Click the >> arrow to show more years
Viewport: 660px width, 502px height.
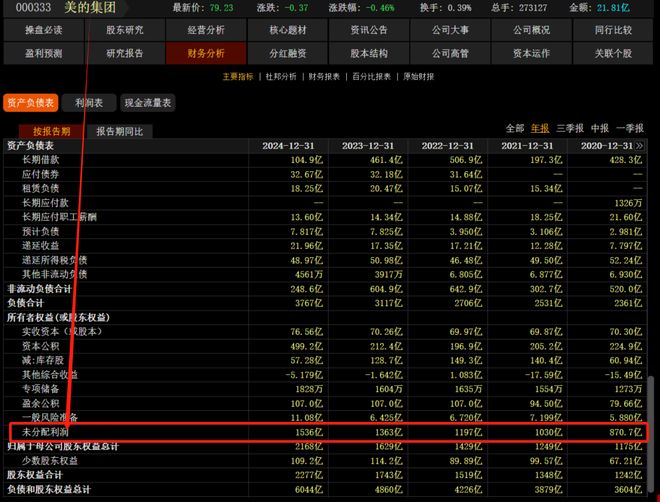coord(639,146)
